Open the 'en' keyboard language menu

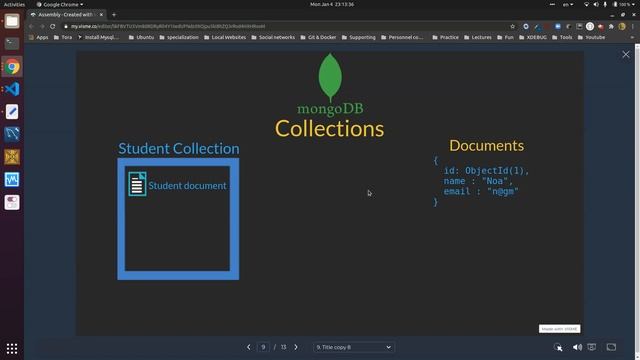coord(567,4)
